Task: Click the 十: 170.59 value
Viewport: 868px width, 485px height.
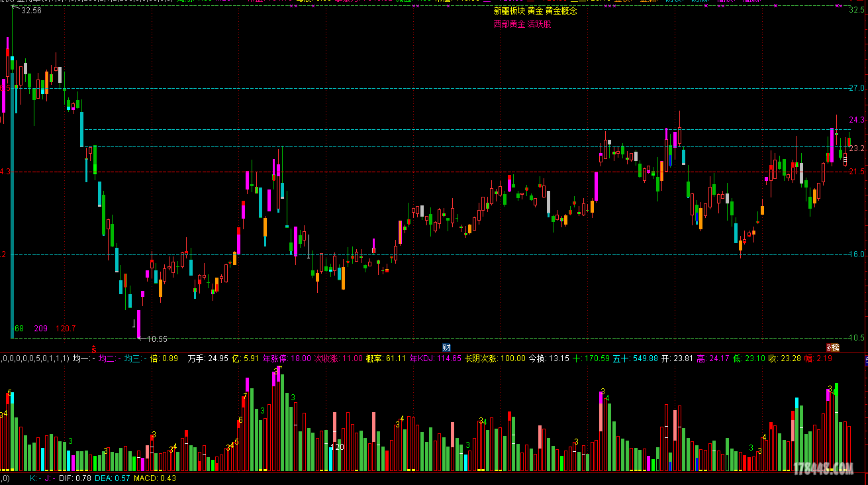Action: click(591, 358)
